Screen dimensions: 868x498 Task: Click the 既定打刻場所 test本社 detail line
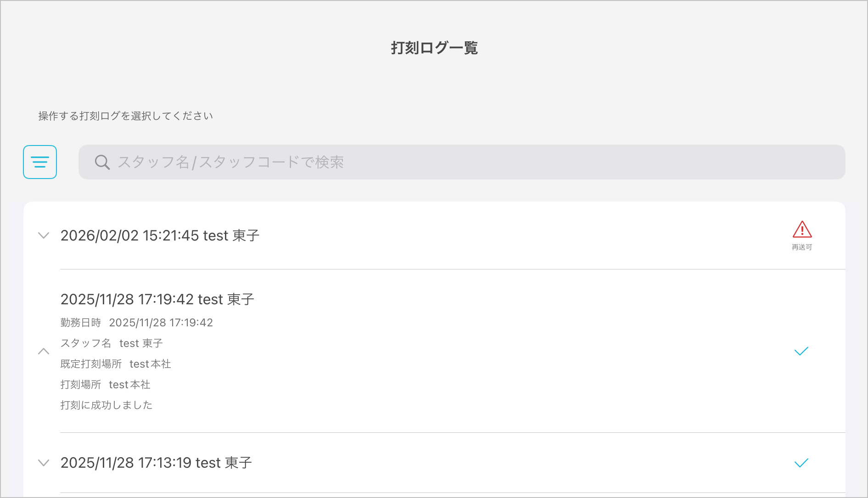point(116,364)
